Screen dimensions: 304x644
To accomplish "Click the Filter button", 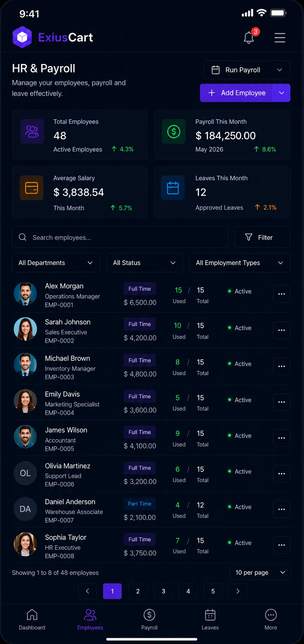I will coord(262,237).
